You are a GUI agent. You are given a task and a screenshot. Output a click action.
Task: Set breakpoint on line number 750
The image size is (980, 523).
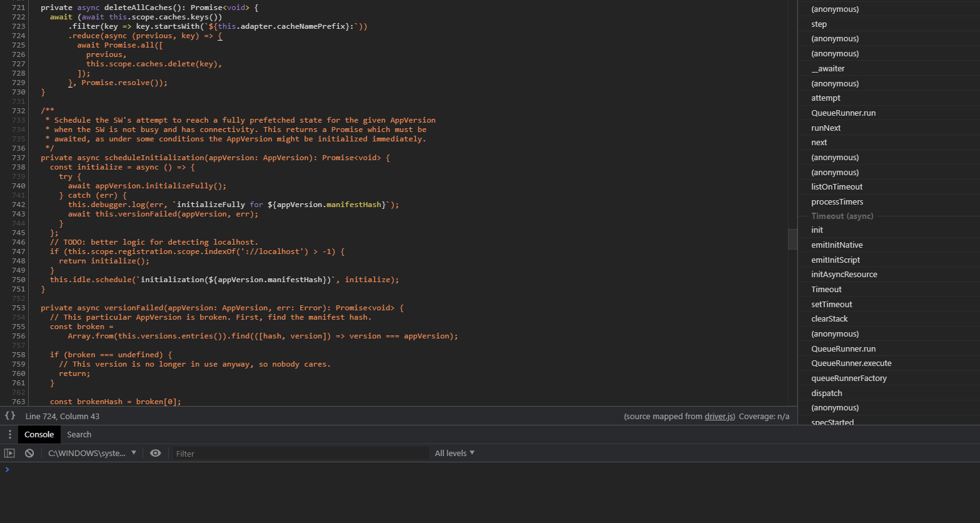tap(19, 280)
